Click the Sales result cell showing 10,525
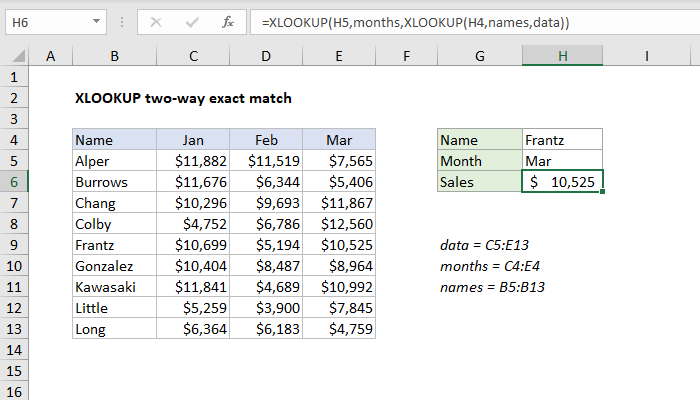This screenshot has width=700, height=400. [x=563, y=182]
